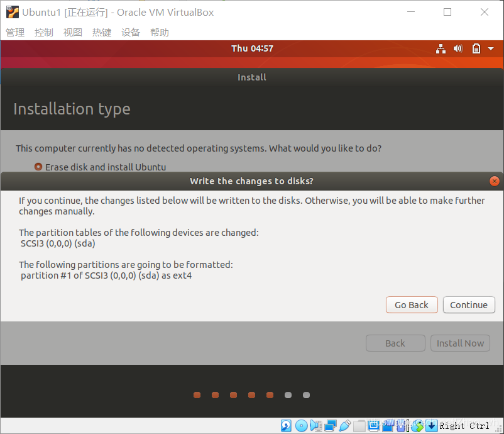Image resolution: width=504 pixels, height=434 pixels.
Task: Click the Install Now button
Action: click(460, 343)
